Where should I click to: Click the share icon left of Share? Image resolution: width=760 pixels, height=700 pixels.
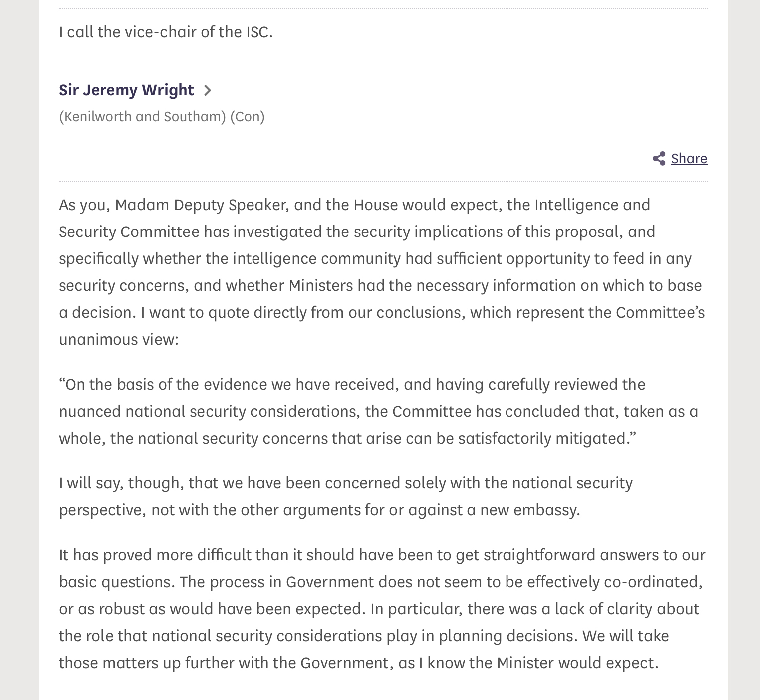[x=659, y=159]
